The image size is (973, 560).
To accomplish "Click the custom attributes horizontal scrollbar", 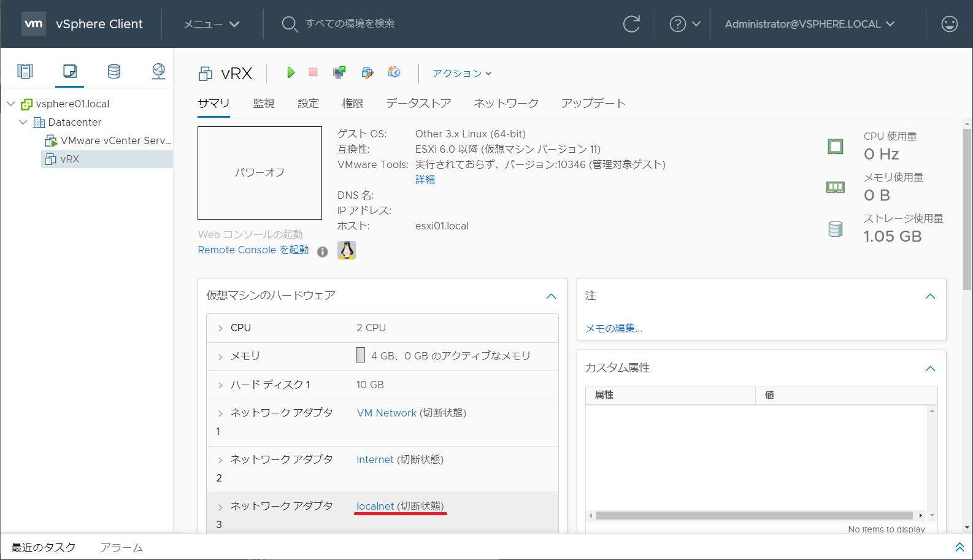I will [x=754, y=515].
